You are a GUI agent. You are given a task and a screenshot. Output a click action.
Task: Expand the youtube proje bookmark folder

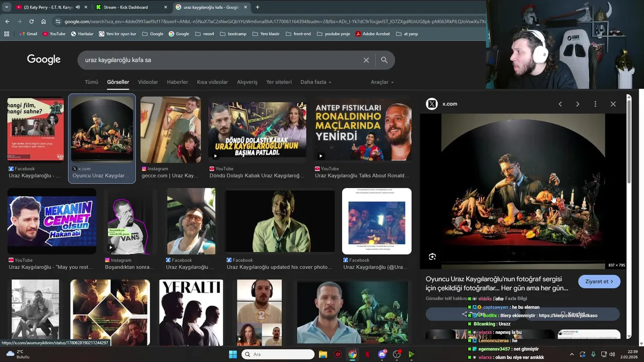(333, 34)
